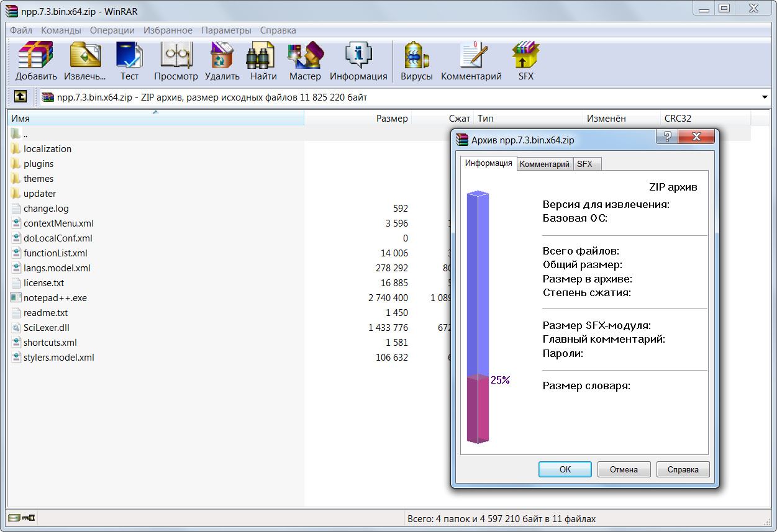Sort by the Имя column header

155,118
